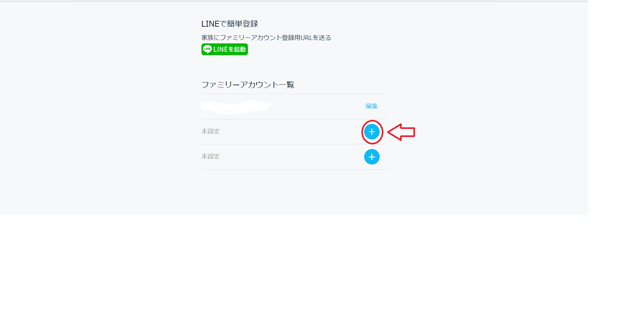The width and height of the screenshot is (644, 334).
Task: Click the ファミリーアカウント一覧 heading
Action: click(248, 85)
